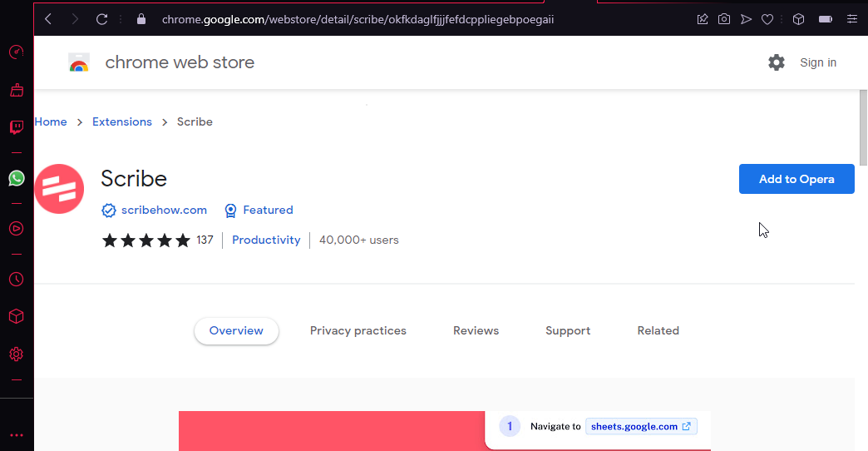Reload the current page
This screenshot has height=451, width=868.
click(x=102, y=19)
